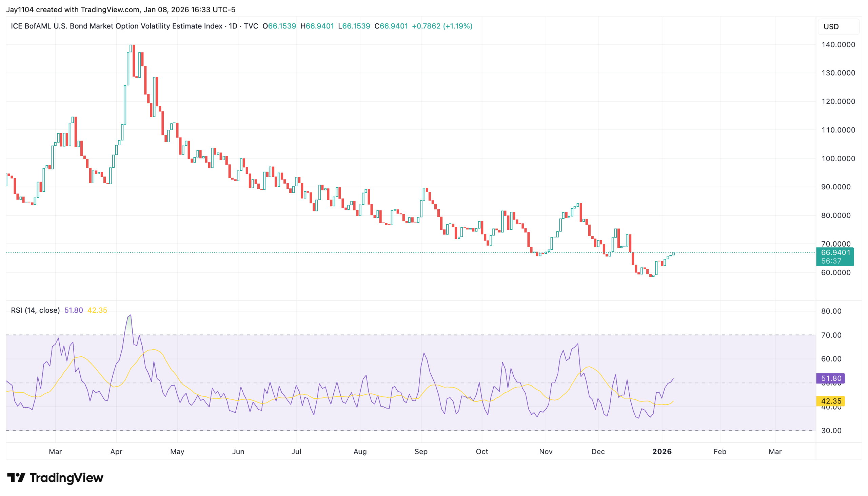This screenshot has width=868, height=496.
Task: Click the purple 51.80 RSI axis tag
Action: [830, 378]
